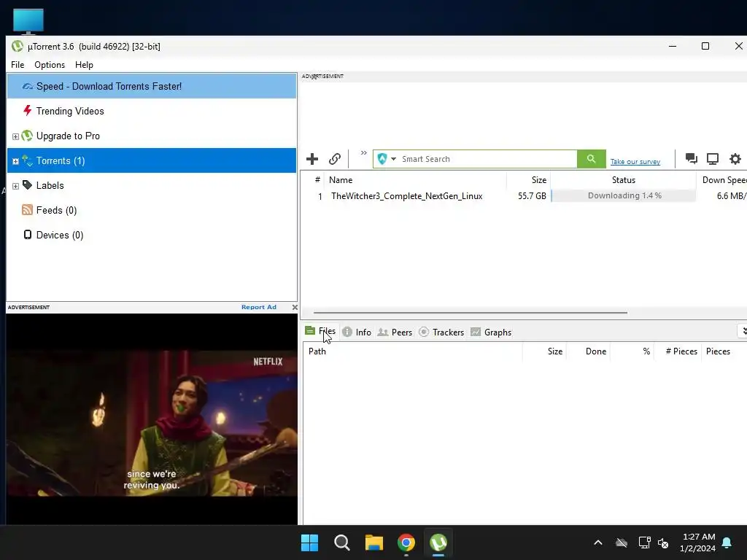Open the Options menu
747x560 pixels.
tap(50, 65)
